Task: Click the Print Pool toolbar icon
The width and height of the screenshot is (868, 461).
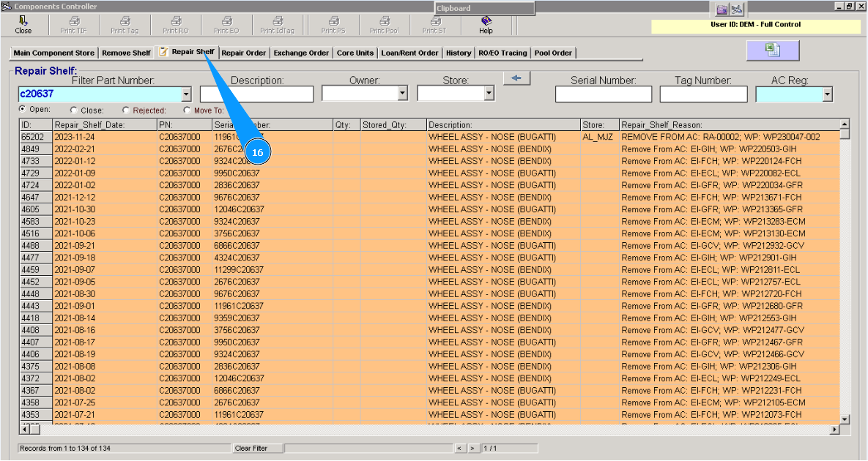Action: pyautogui.click(x=384, y=26)
